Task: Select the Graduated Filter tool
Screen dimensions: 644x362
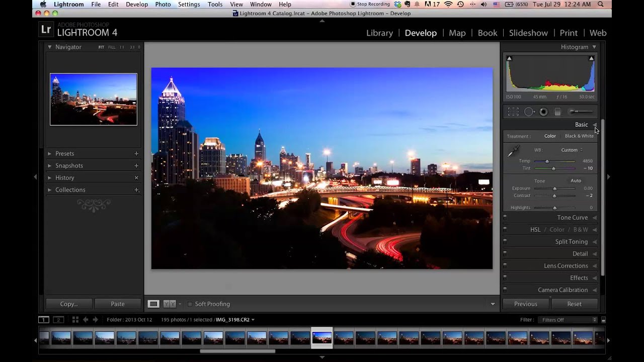Action: coord(557,112)
